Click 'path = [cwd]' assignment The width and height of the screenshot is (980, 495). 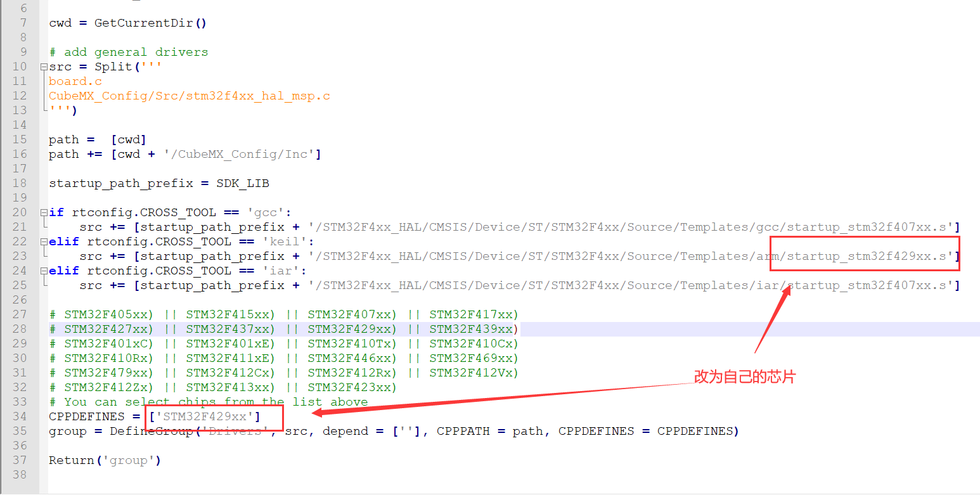coord(98,139)
